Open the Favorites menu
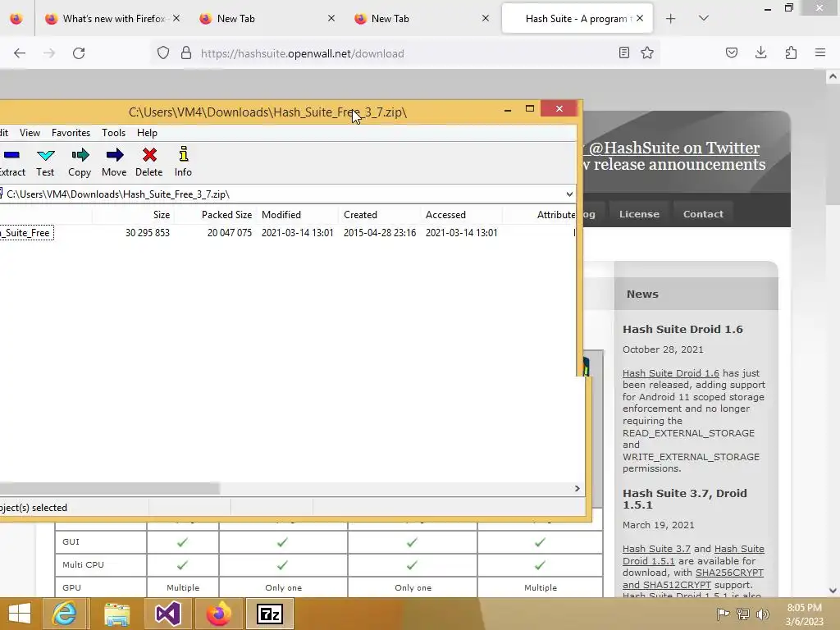The image size is (840, 630). point(71,133)
